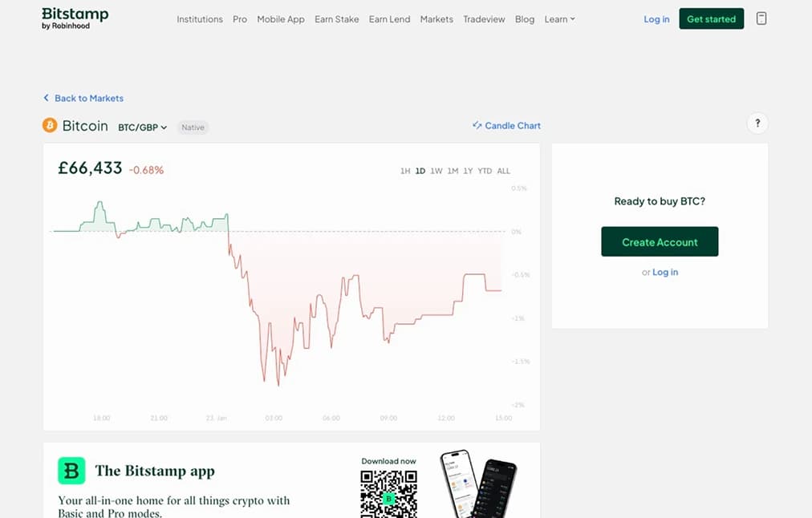812x518 pixels.
Task: Open the help question mark icon
Action: tap(757, 123)
